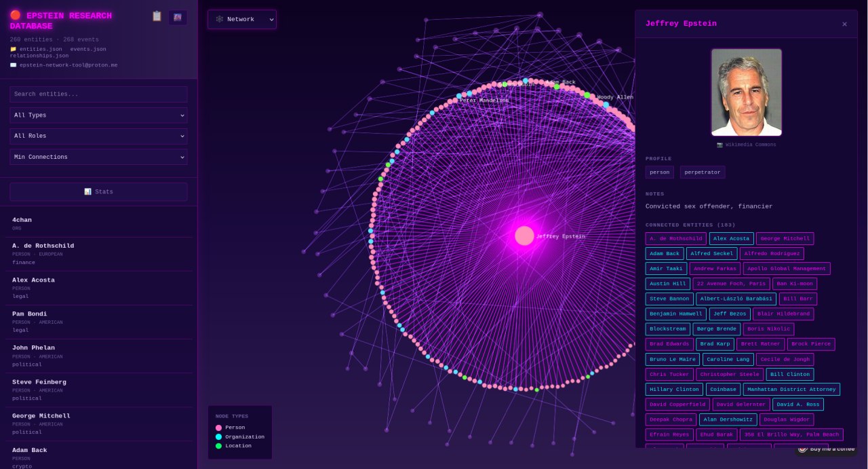Open connected entity Steve Bannon tag
Image resolution: width=868 pixels, height=469 pixels.
[x=669, y=299]
